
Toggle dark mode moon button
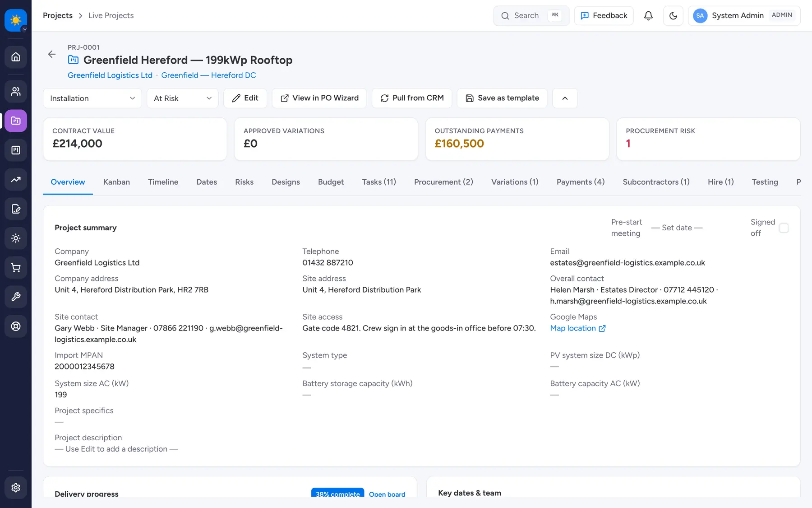click(673, 16)
